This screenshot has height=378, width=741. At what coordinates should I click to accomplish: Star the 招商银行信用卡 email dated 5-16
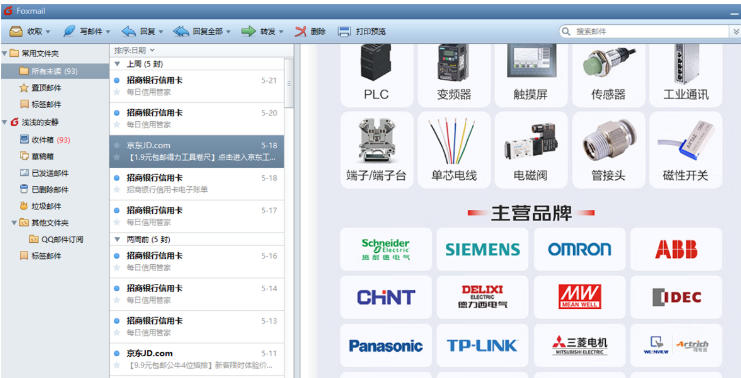[x=117, y=267]
